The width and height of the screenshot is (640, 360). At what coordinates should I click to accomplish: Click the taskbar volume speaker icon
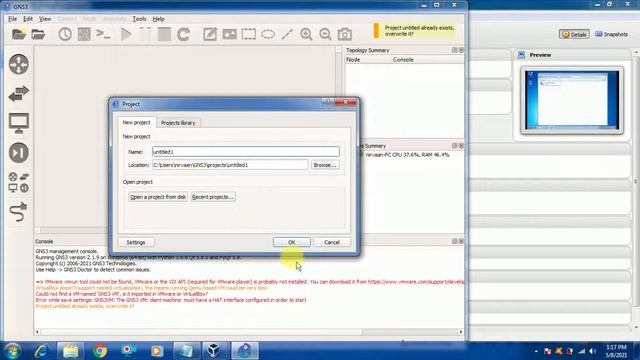pos(592,351)
